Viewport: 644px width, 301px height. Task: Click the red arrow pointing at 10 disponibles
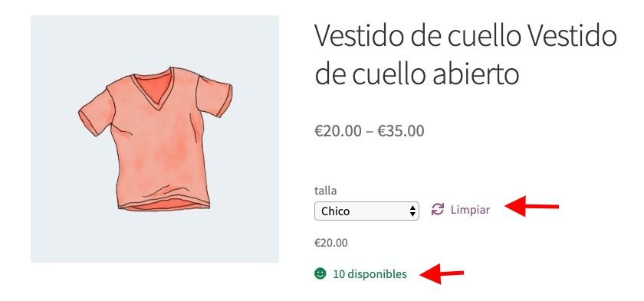pos(442,273)
